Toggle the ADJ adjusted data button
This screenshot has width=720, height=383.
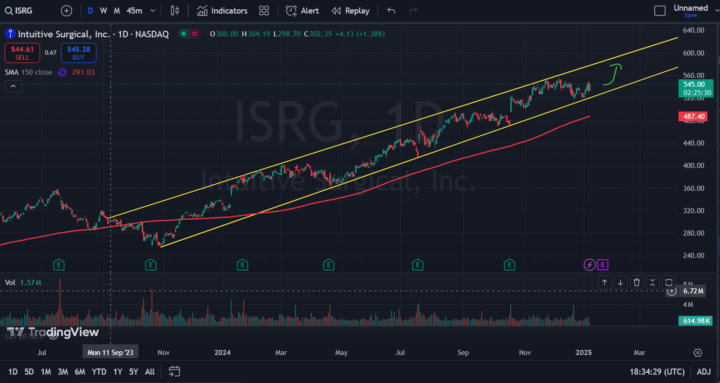click(x=703, y=372)
